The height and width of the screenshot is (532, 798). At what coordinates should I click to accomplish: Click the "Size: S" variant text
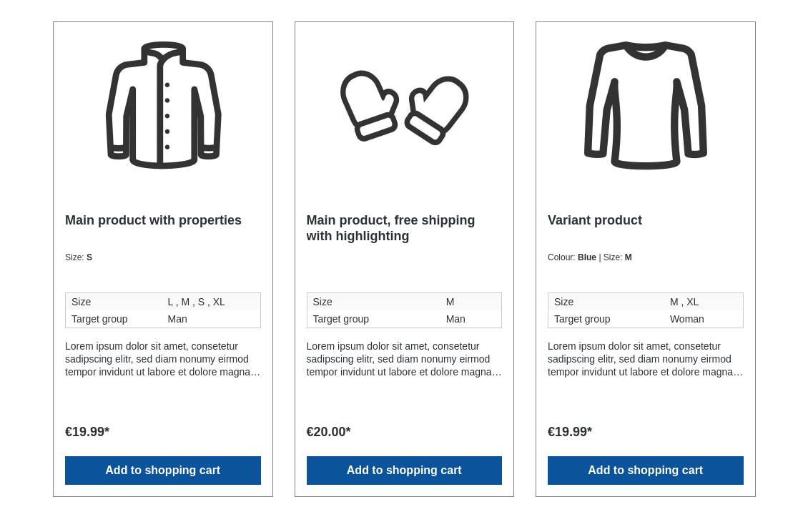(x=79, y=257)
